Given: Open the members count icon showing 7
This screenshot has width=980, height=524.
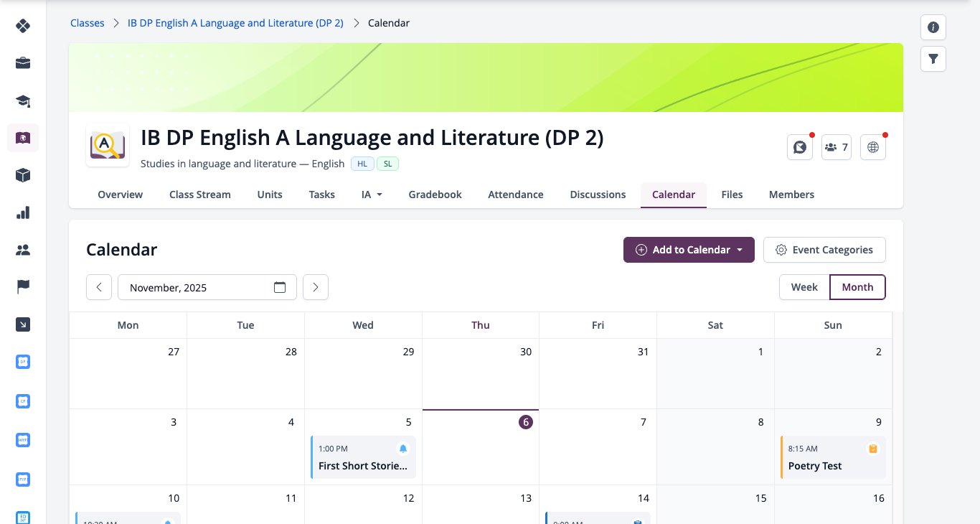Looking at the screenshot, I should pyautogui.click(x=837, y=147).
